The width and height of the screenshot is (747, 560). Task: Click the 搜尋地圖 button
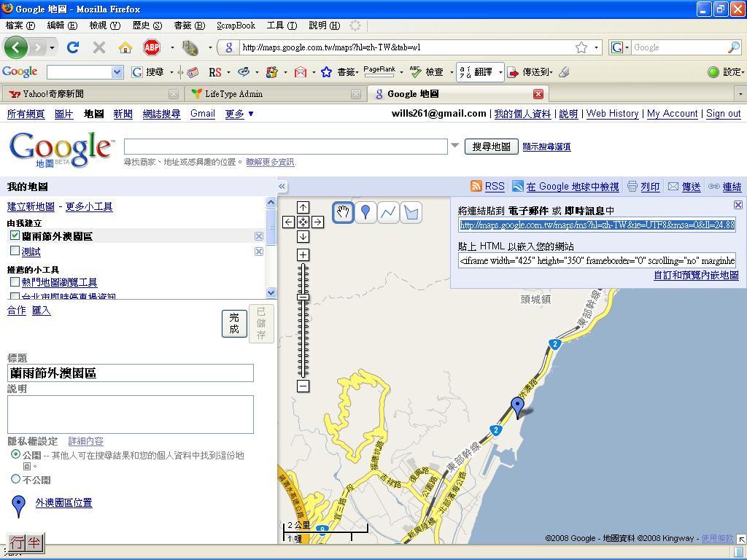point(491,147)
